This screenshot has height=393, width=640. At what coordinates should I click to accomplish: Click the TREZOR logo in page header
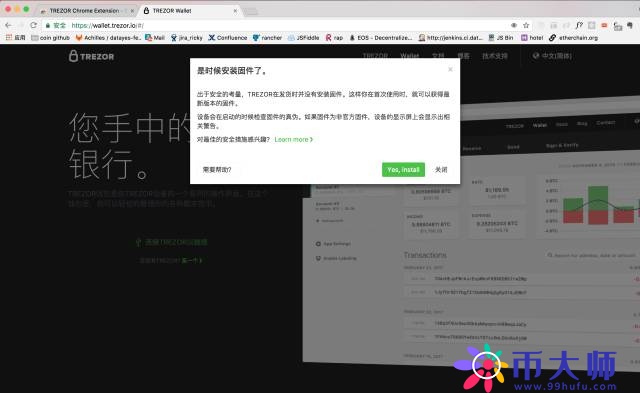pos(91,56)
